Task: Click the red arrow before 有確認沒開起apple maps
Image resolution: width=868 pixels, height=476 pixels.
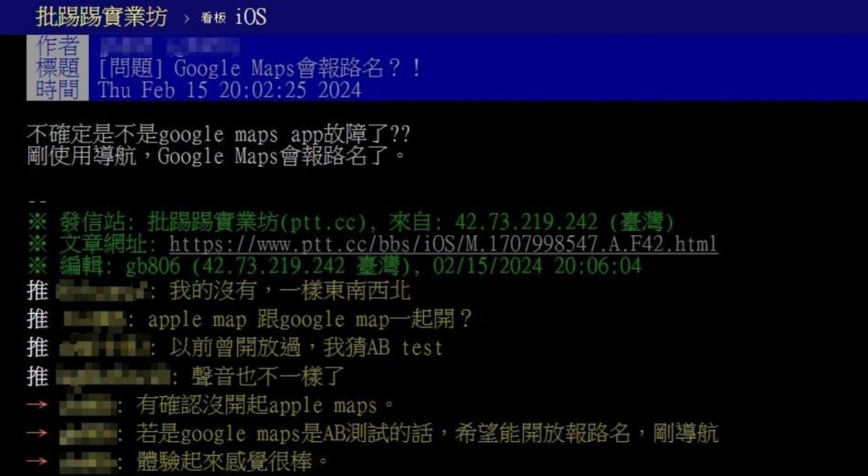Action: pos(37,405)
